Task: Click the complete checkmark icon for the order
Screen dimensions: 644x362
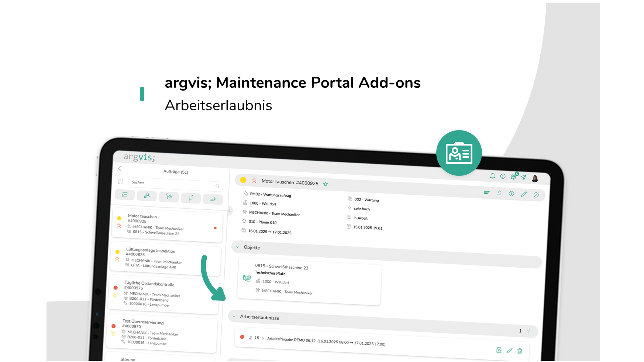Action: (x=536, y=195)
